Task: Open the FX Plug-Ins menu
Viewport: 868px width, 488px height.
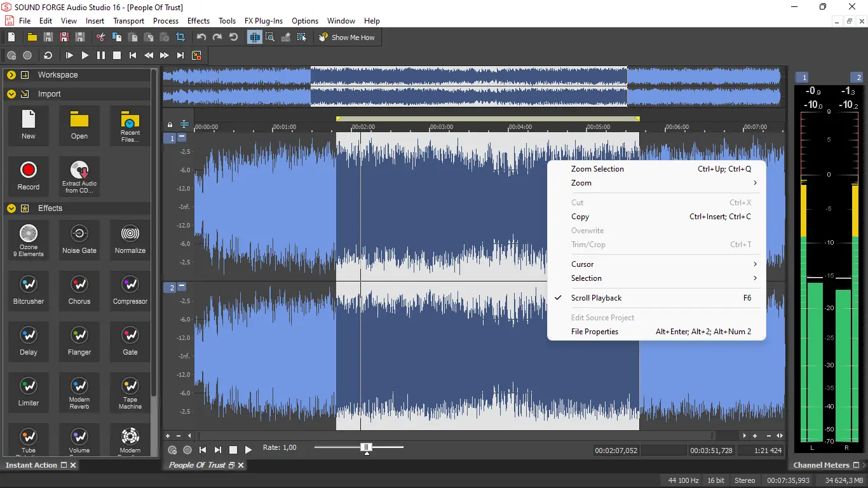Action: click(x=264, y=21)
